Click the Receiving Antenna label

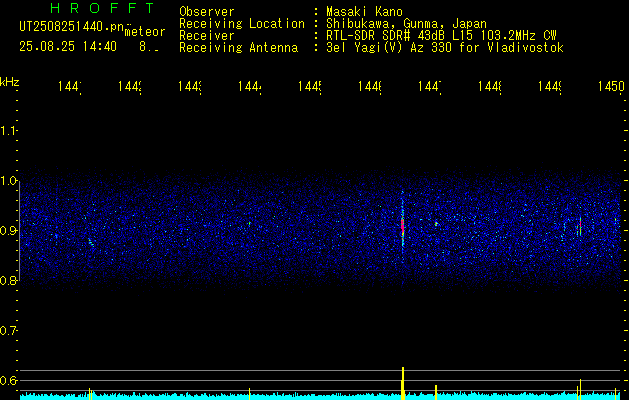(x=239, y=48)
